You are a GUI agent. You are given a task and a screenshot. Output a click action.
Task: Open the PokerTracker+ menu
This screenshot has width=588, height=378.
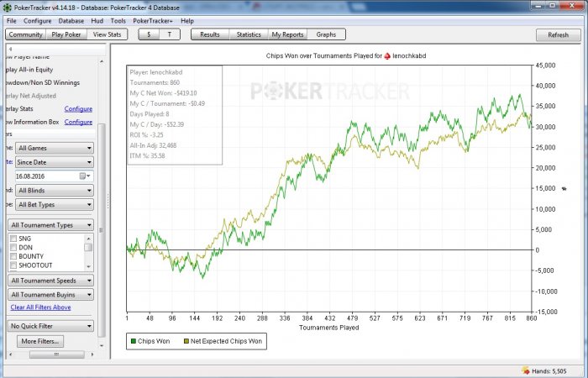153,21
